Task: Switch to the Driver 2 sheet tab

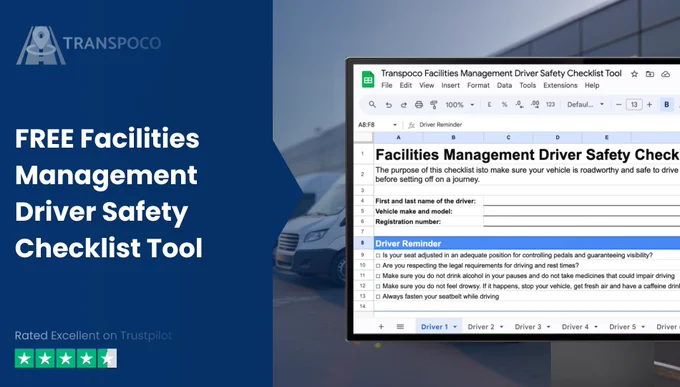Action: (481, 327)
